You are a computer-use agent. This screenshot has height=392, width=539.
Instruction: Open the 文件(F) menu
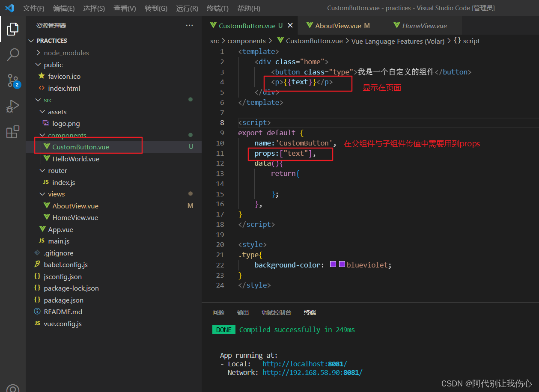pyautogui.click(x=34, y=8)
